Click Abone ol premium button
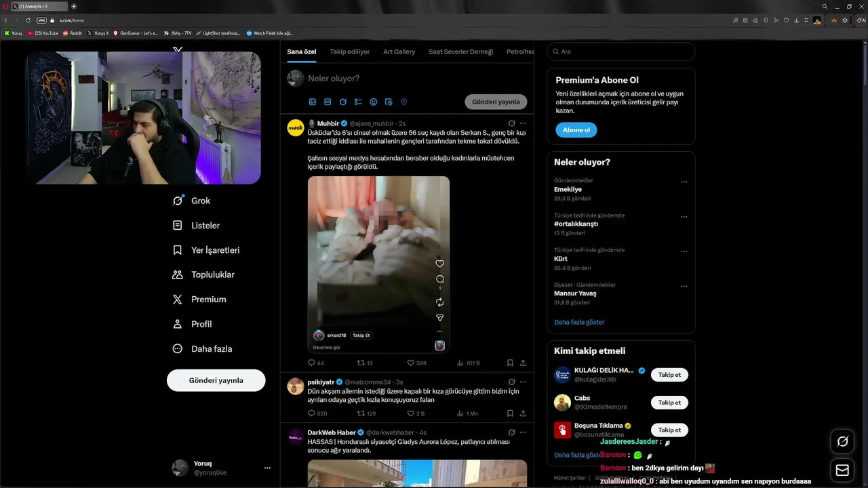The width and height of the screenshot is (868, 488). [x=576, y=129]
